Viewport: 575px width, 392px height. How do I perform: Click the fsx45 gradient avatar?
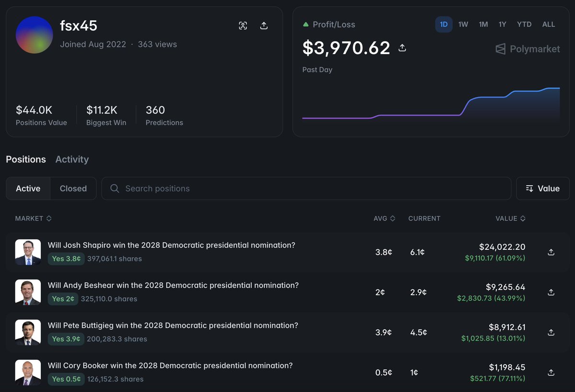point(34,35)
